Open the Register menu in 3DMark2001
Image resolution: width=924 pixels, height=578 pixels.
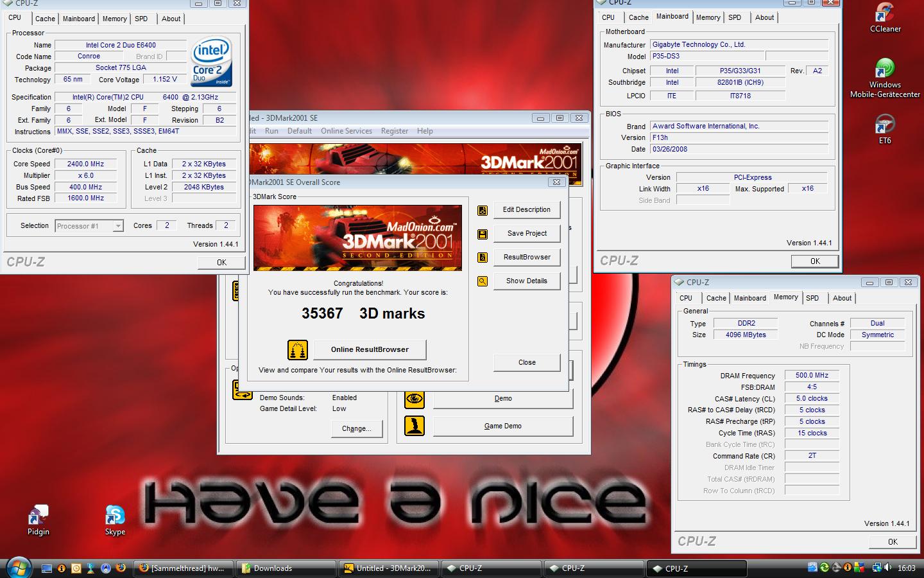pyautogui.click(x=395, y=131)
